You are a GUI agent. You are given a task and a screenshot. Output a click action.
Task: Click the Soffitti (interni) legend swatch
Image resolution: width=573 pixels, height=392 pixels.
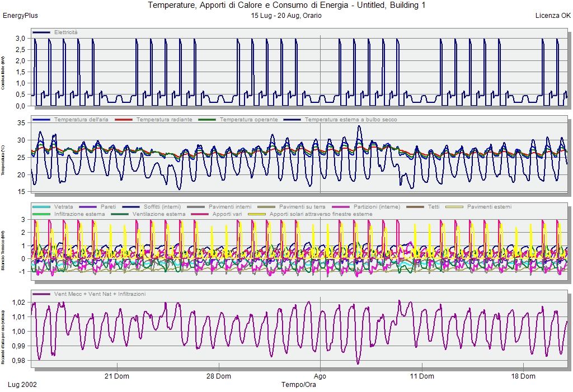point(131,207)
